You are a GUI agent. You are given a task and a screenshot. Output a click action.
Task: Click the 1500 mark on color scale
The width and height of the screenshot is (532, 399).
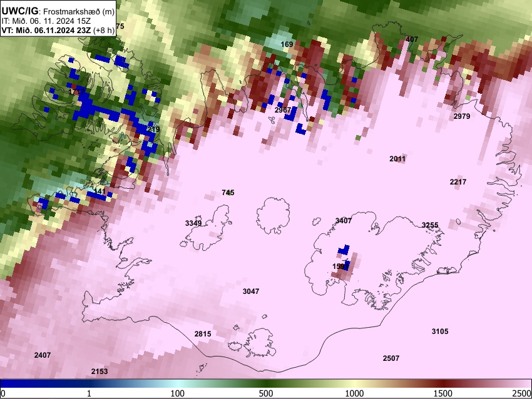(x=443, y=393)
